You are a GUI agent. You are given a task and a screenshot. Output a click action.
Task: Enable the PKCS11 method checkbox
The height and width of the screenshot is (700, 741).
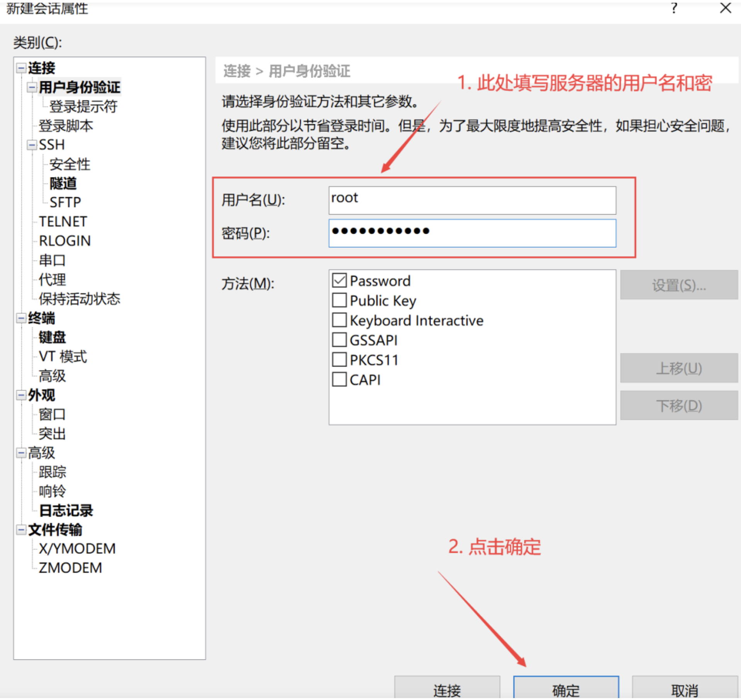(x=339, y=360)
